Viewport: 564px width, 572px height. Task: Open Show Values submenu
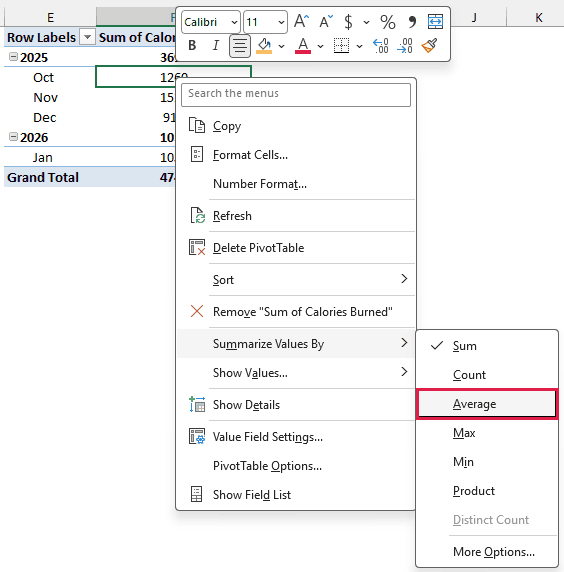coord(296,372)
